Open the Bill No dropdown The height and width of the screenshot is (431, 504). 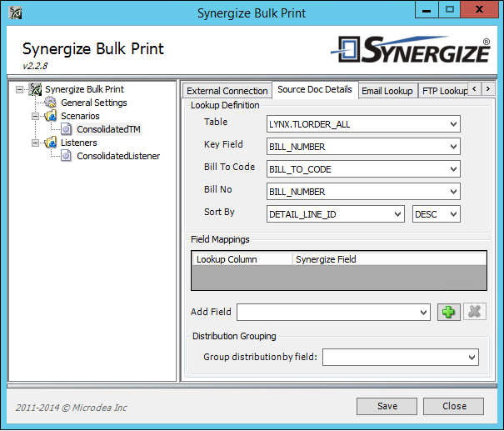pyautogui.click(x=453, y=192)
